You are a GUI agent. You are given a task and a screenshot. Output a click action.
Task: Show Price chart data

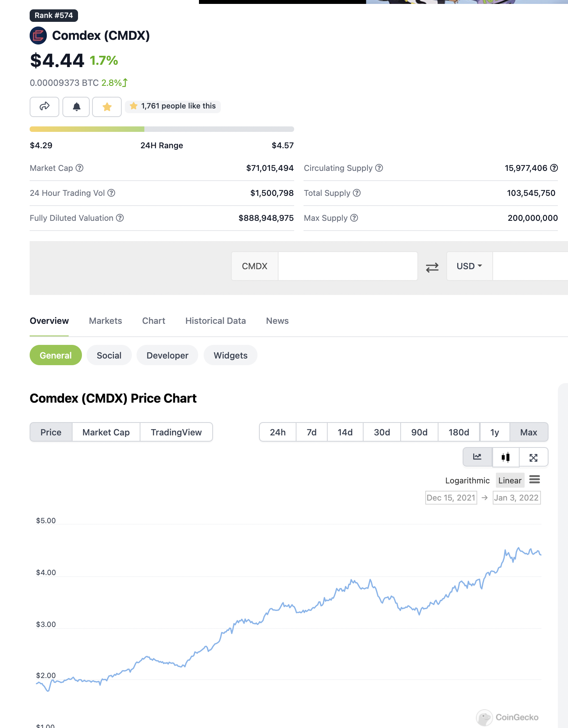[51, 432]
